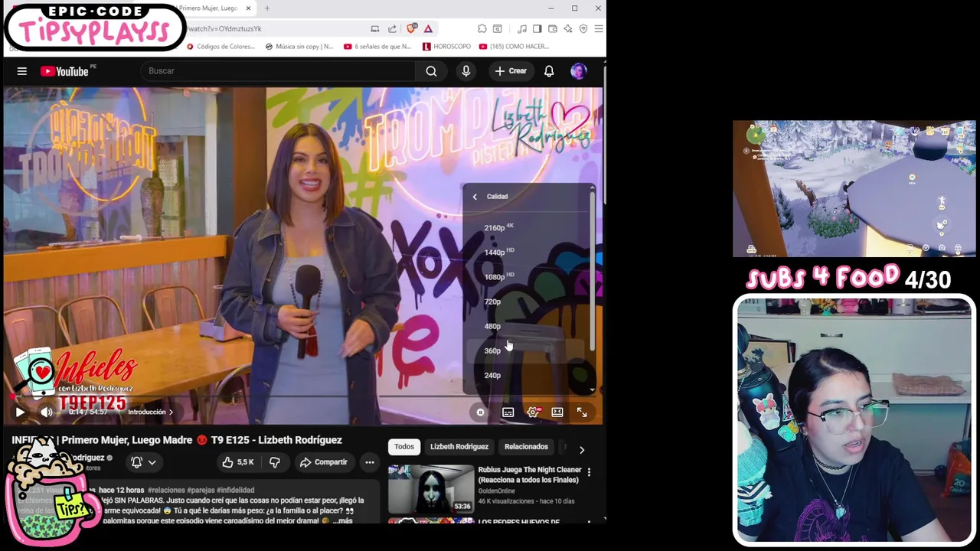Switch to theater mode in player
This screenshot has height=551, width=980.
pyautogui.click(x=557, y=412)
